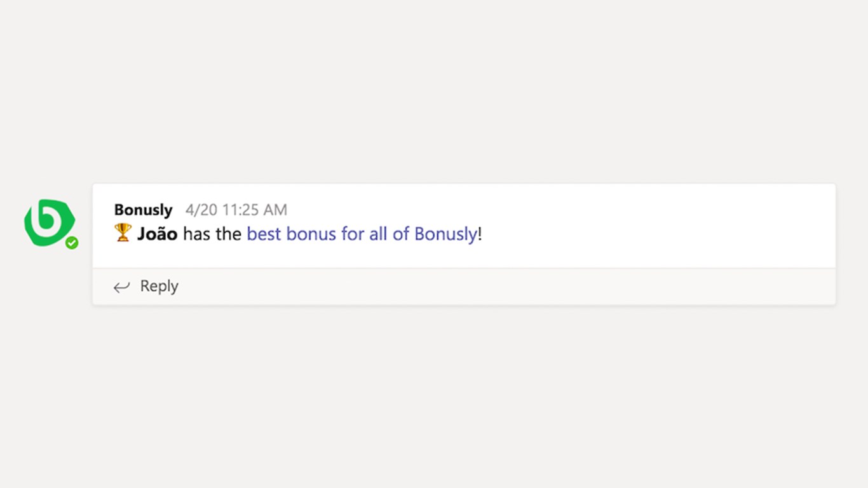Open the 'best bonus for all of Bonusly' link
Screen dimensions: 868x488
361,234
